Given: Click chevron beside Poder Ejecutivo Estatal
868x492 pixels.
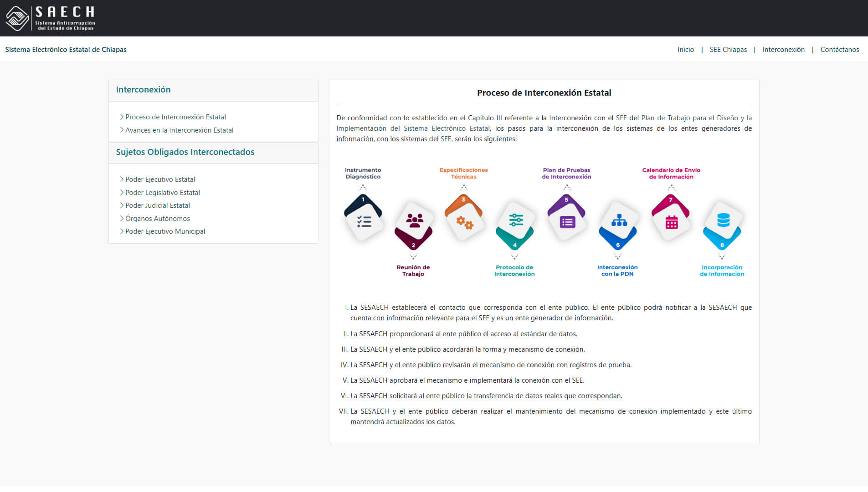Looking at the screenshot, I should 122,179.
